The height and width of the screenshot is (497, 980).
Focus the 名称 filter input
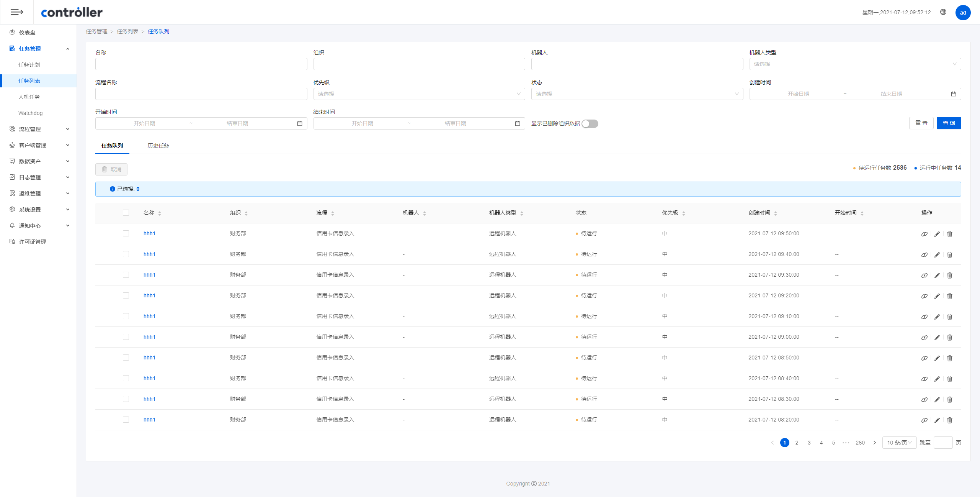click(201, 64)
